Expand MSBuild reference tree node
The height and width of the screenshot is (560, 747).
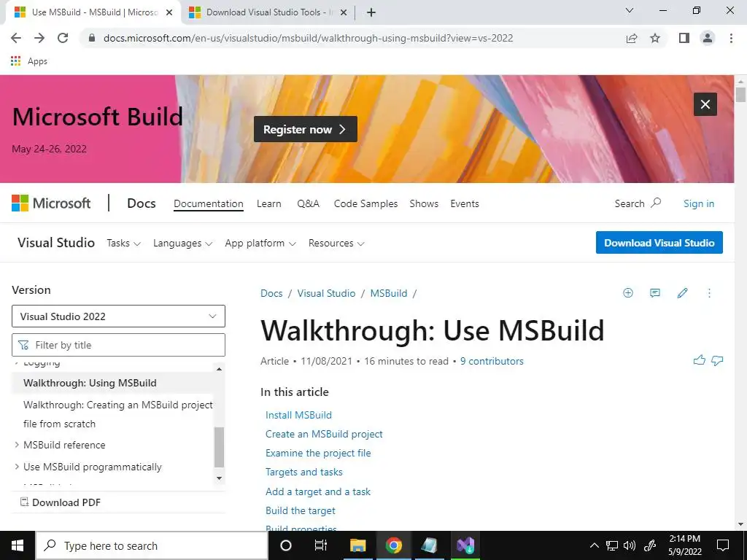16,445
